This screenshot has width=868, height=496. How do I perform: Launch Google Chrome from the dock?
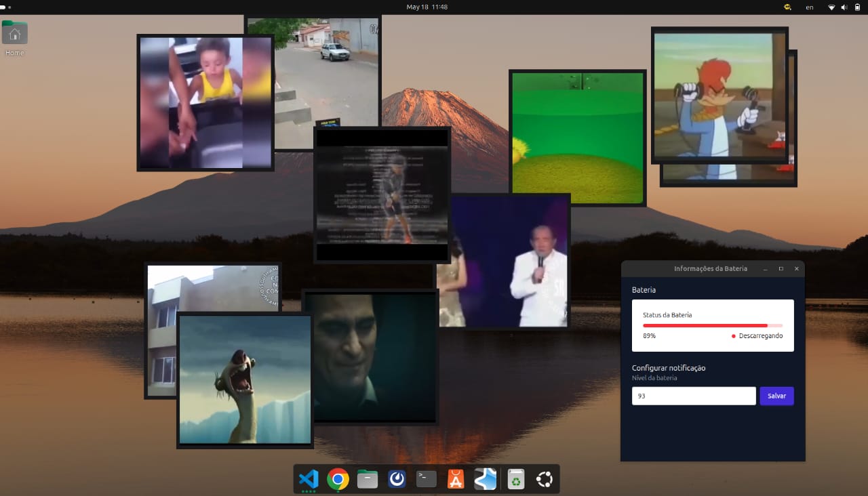click(x=338, y=479)
